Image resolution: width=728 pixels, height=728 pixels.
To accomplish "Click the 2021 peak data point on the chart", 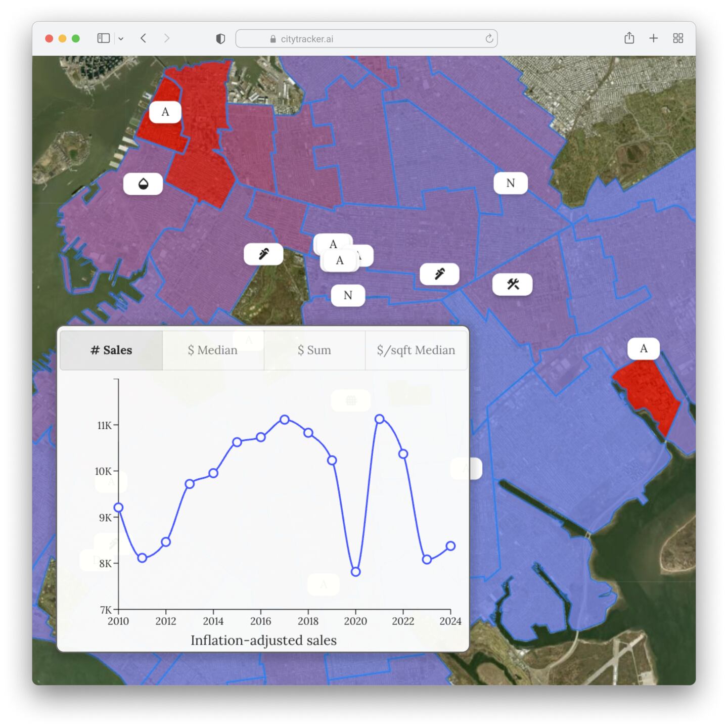I will pyautogui.click(x=380, y=418).
